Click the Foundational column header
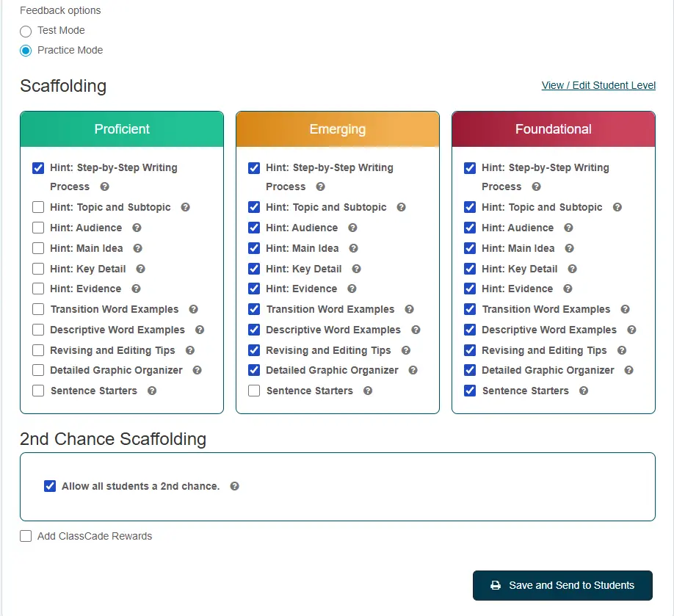This screenshot has height=616, width=674. pyautogui.click(x=553, y=129)
